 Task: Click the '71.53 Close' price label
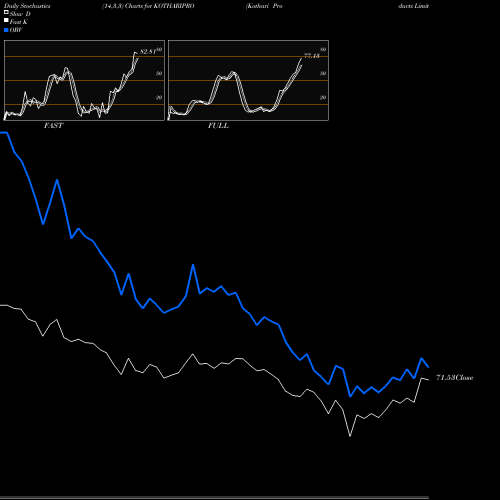pos(455,378)
